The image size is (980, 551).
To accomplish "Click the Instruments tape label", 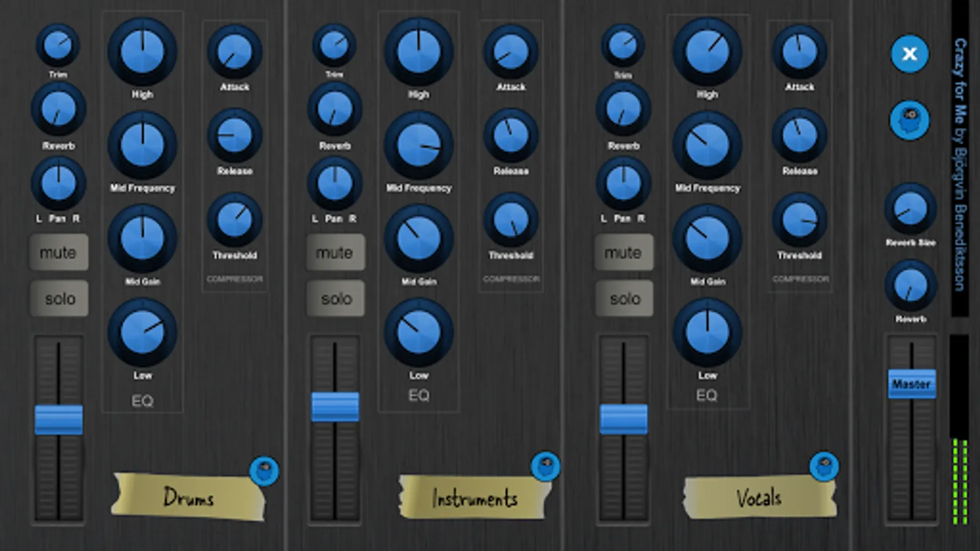I will point(475,497).
